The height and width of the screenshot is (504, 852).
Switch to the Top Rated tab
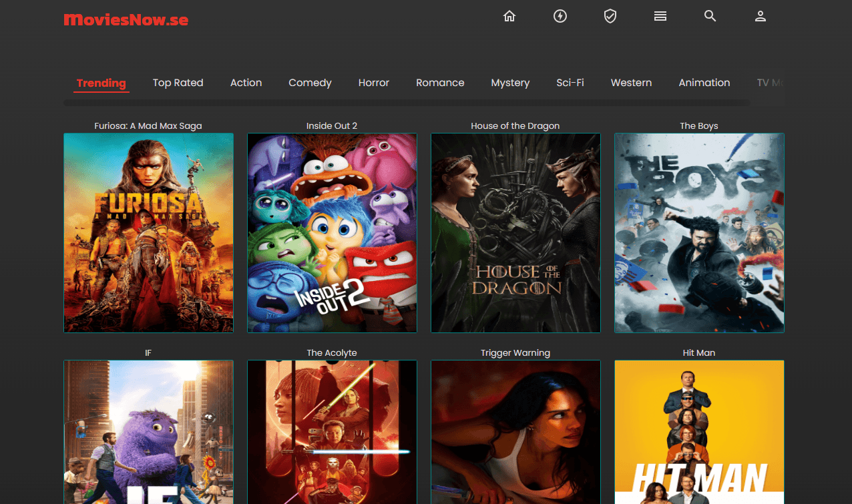click(x=178, y=83)
